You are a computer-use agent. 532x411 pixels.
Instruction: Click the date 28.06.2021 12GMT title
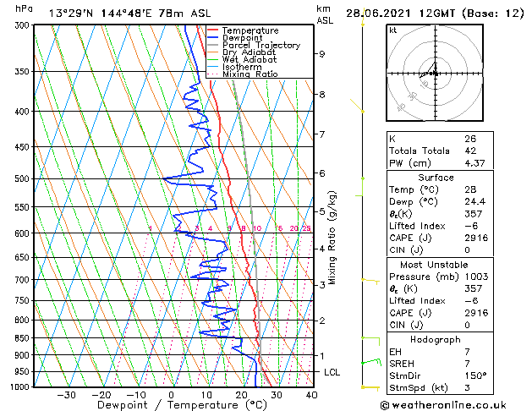[402, 14]
